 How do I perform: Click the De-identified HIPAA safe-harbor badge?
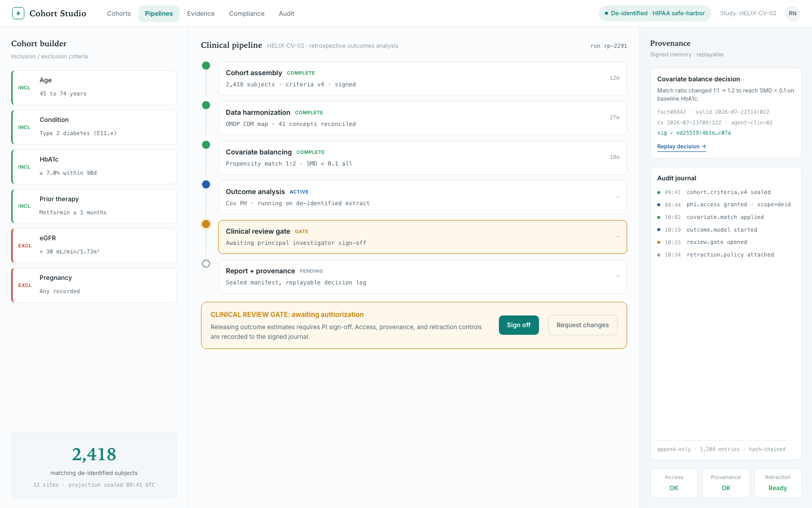(x=655, y=13)
